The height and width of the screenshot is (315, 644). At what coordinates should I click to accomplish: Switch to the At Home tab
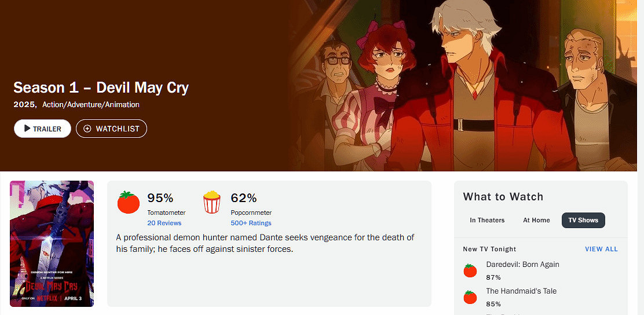pos(536,220)
